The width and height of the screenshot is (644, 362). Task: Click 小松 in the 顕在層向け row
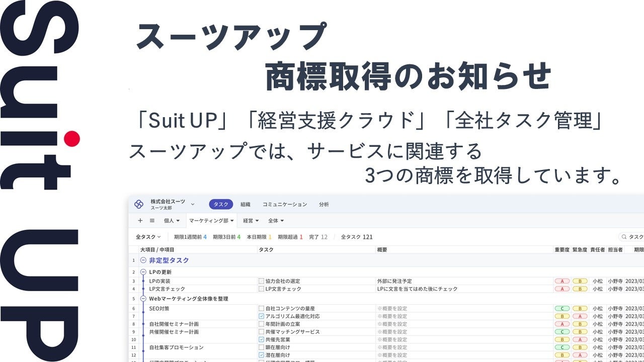coord(597,347)
